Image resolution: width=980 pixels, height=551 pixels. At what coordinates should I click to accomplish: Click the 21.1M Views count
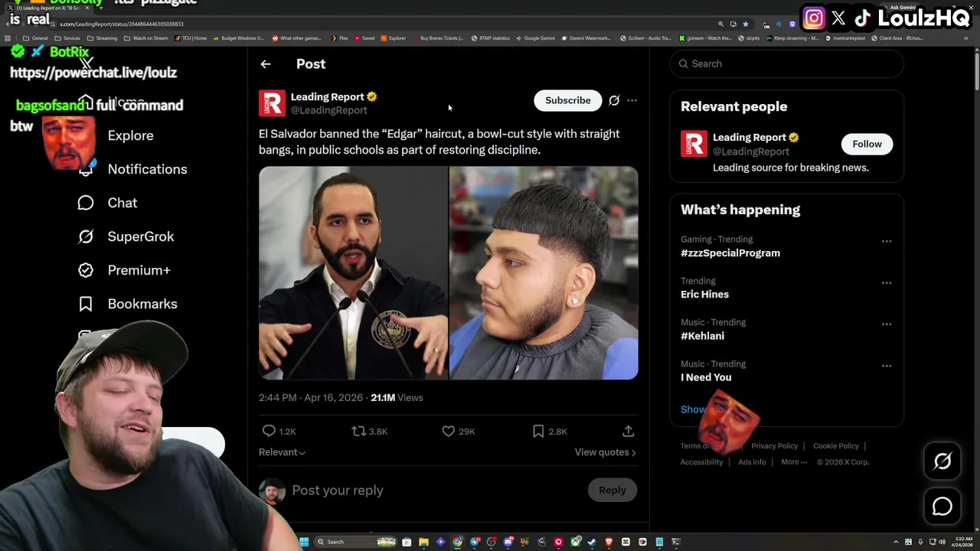(397, 398)
